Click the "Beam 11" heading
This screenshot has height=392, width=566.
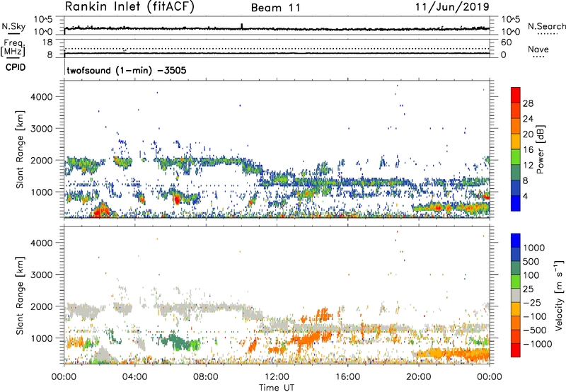275,8
